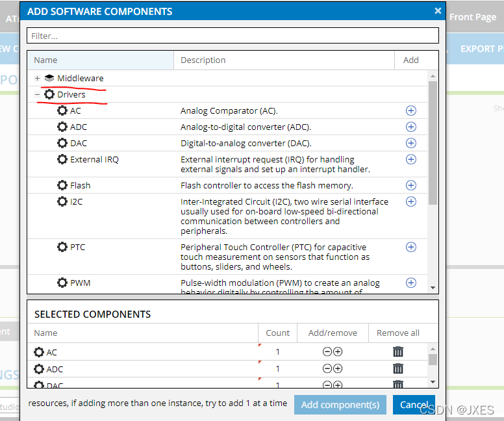
Task: Add the I2C driver with plus icon
Action: click(x=410, y=201)
